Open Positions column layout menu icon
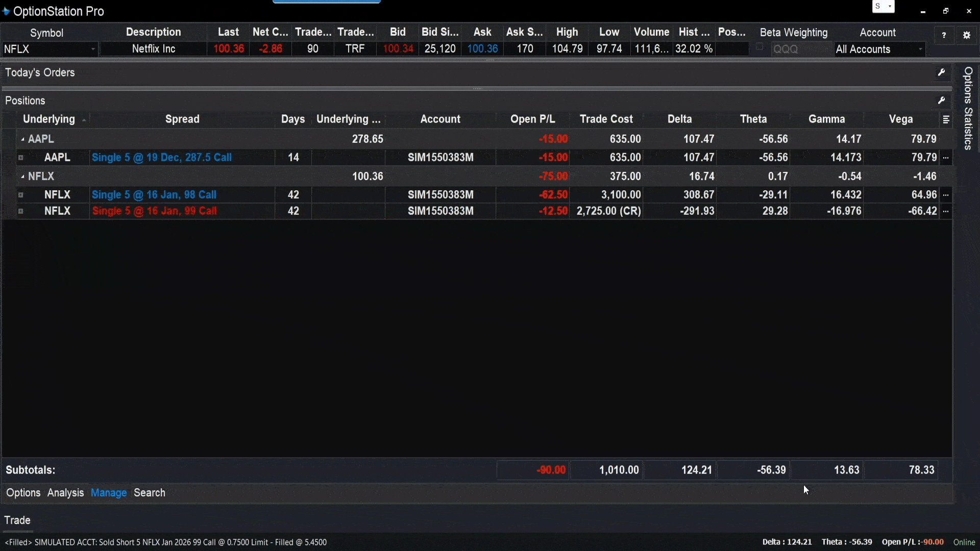This screenshot has height=551, width=980. 946,119
